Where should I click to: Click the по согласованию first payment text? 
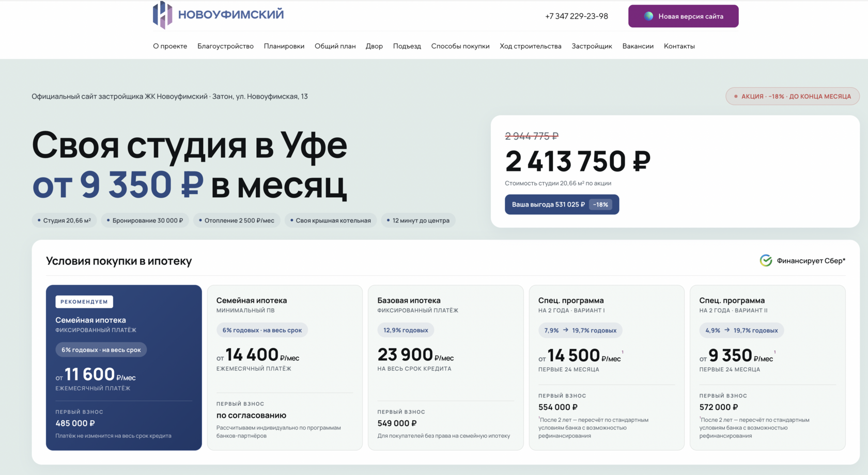click(x=251, y=415)
